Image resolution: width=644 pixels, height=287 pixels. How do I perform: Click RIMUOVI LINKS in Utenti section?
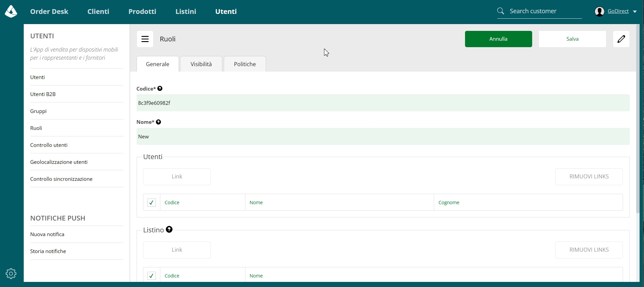point(589,177)
